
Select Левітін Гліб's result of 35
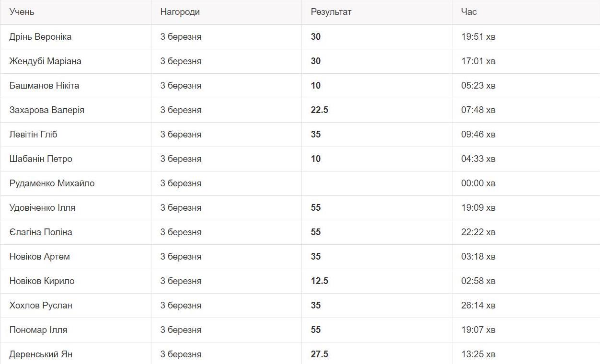[x=315, y=135]
